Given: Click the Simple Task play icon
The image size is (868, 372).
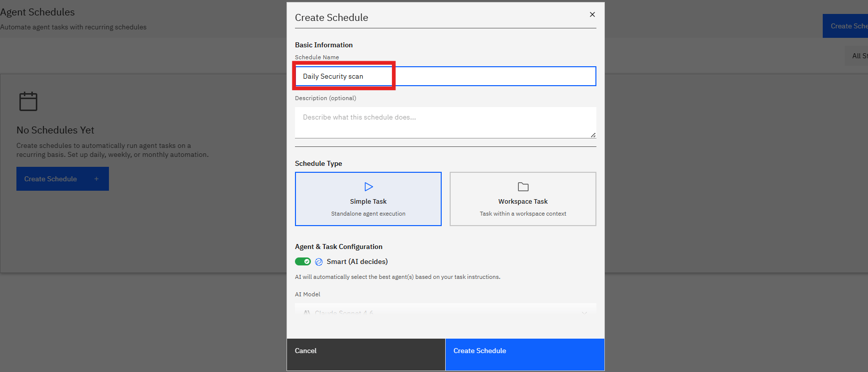Looking at the screenshot, I should pos(369,187).
